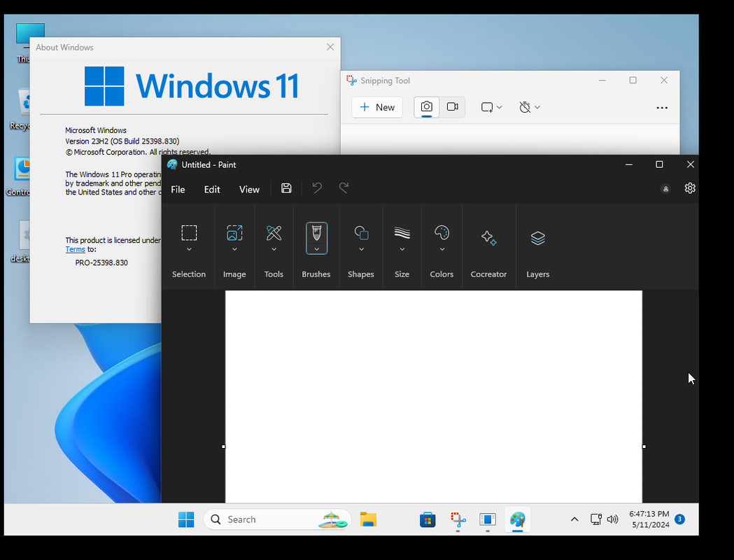
Task: Expand the Colors dropdown chevron
Action: [442, 249]
